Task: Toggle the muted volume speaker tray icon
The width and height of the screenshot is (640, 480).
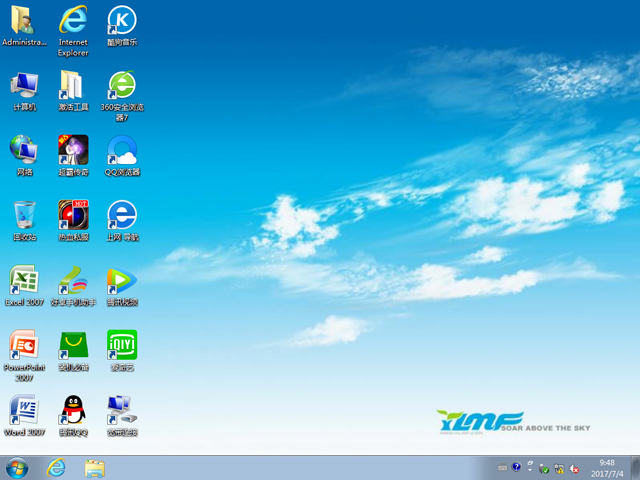Action: [576, 467]
